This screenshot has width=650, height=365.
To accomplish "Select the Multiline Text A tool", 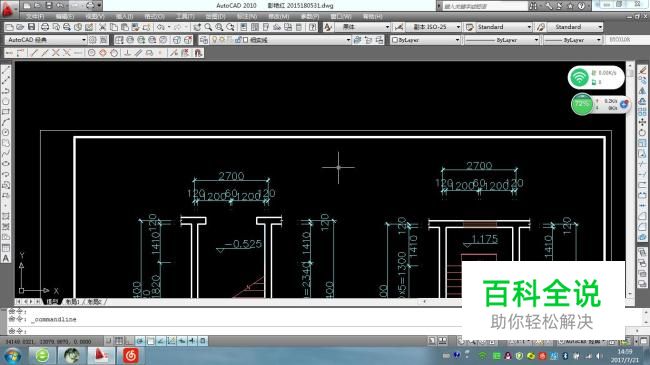I will click(6, 258).
